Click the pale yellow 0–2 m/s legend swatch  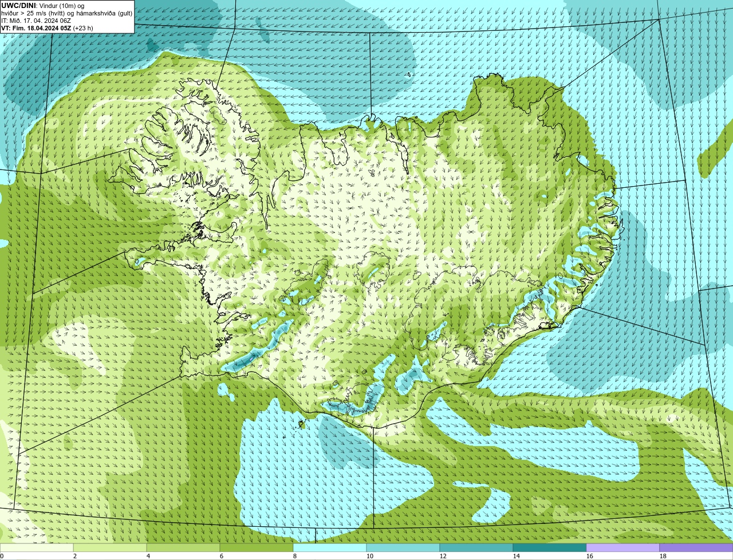coord(37,547)
